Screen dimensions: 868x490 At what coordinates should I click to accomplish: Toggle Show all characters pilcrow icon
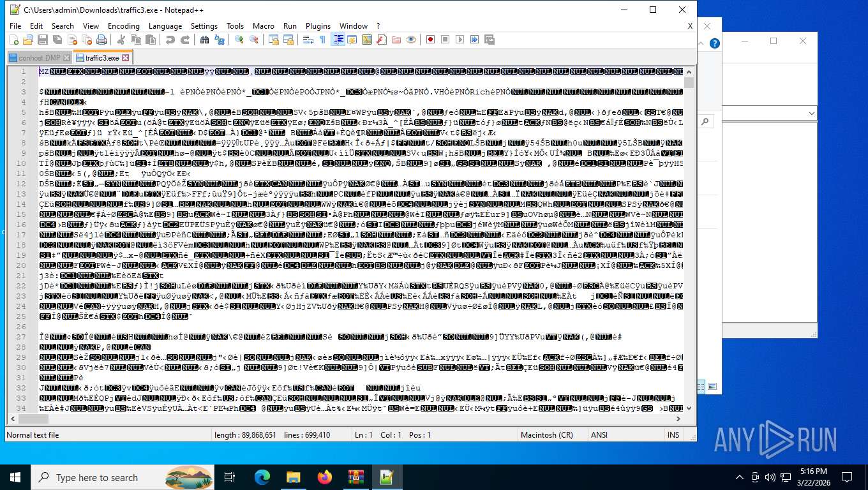[322, 40]
